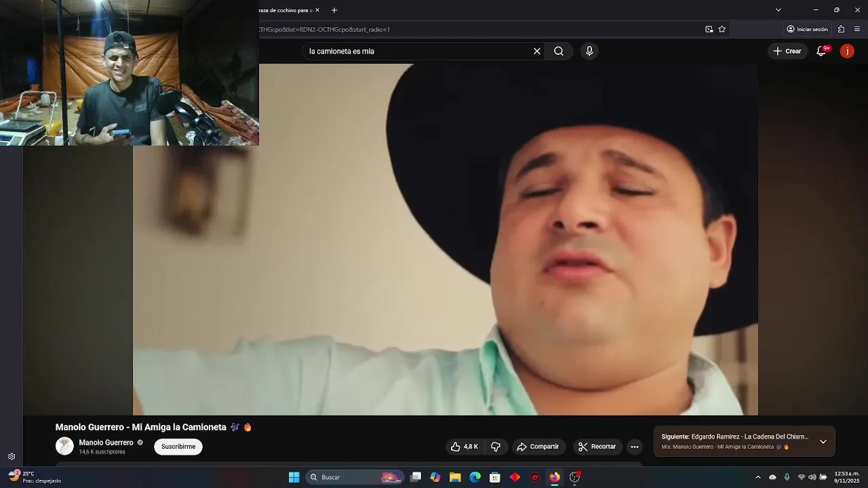Open more actions three-dot menu
This screenshot has height=488, width=868.
[x=635, y=447]
